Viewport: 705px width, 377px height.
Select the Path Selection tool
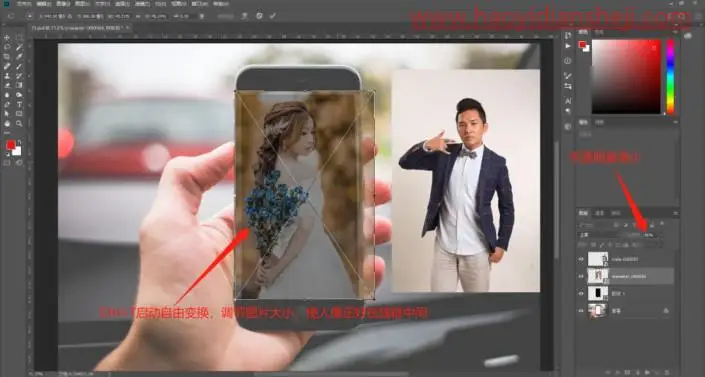pos(7,114)
